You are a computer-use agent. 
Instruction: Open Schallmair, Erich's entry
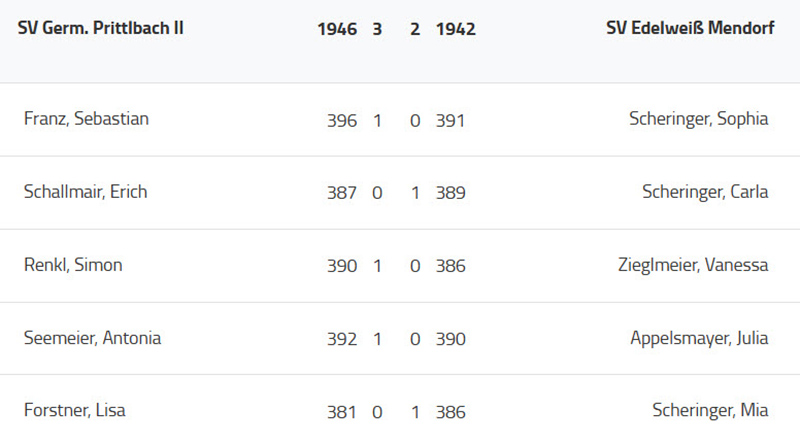[x=85, y=192]
